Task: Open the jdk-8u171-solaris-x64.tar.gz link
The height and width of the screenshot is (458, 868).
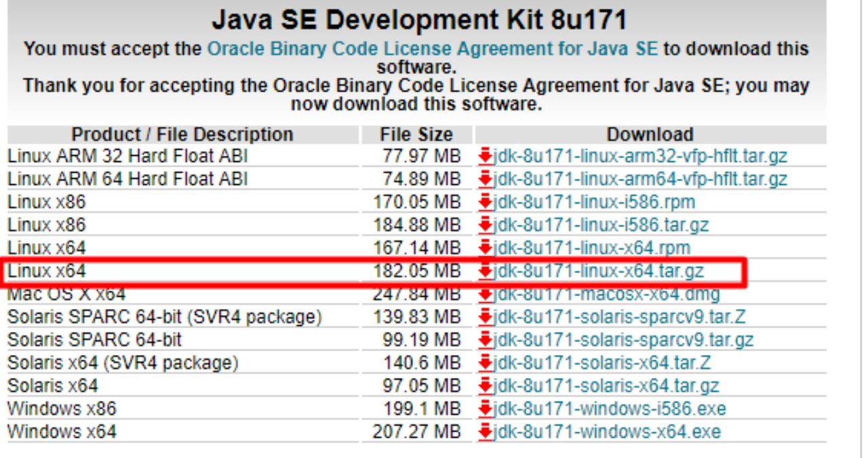Action: click(606, 386)
